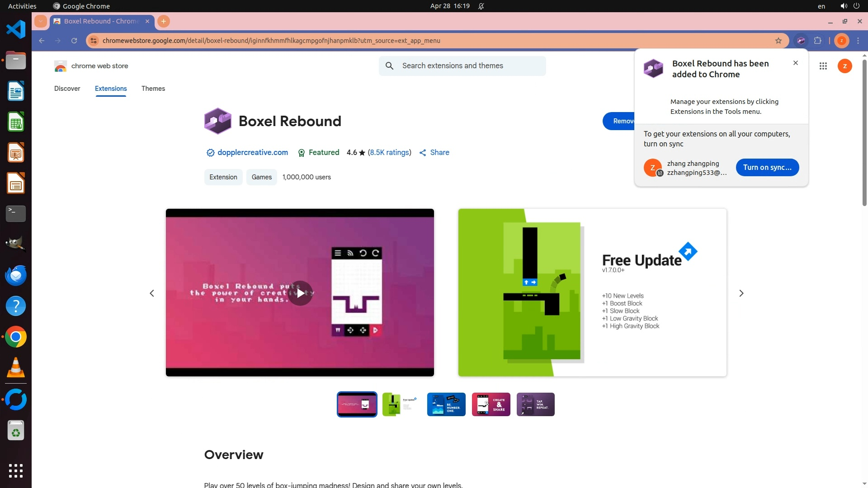This screenshot has height=488, width=868.
Task: Go to previous screenshot in carousel
Action: tap(152, 293)
